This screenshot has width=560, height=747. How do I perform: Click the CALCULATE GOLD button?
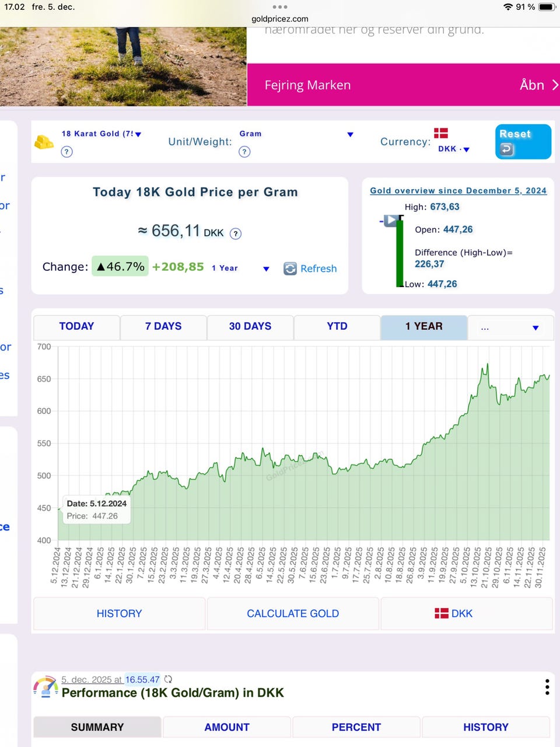292,613
